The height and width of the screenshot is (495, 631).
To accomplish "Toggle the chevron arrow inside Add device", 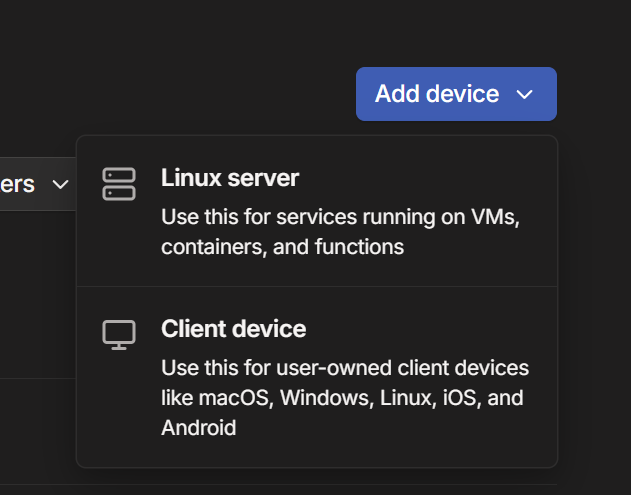I will (524, 95).
